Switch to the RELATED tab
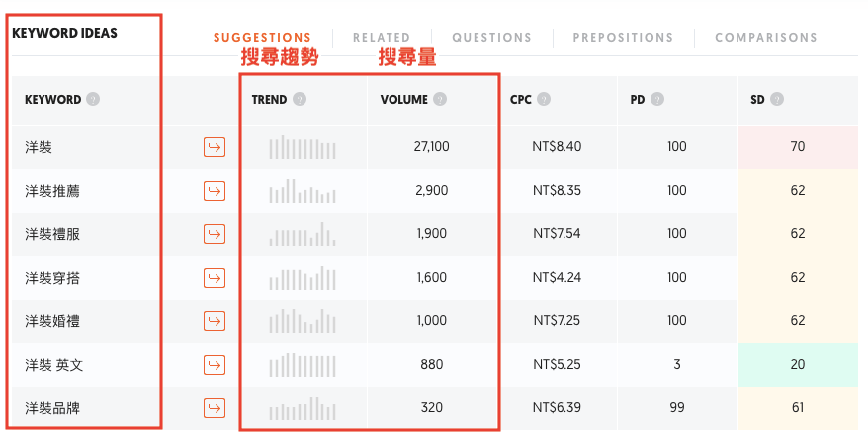Viewport: 868px width, 442px height. point(382,38)
